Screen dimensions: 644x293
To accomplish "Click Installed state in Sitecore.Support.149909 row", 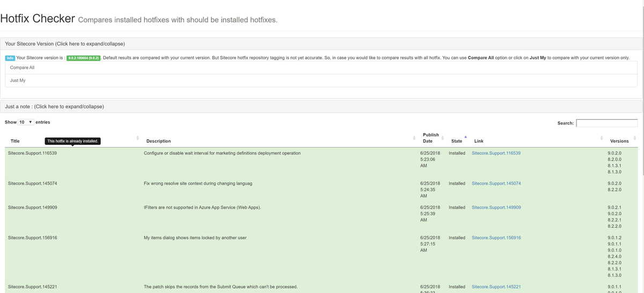I will pos(457,207).
